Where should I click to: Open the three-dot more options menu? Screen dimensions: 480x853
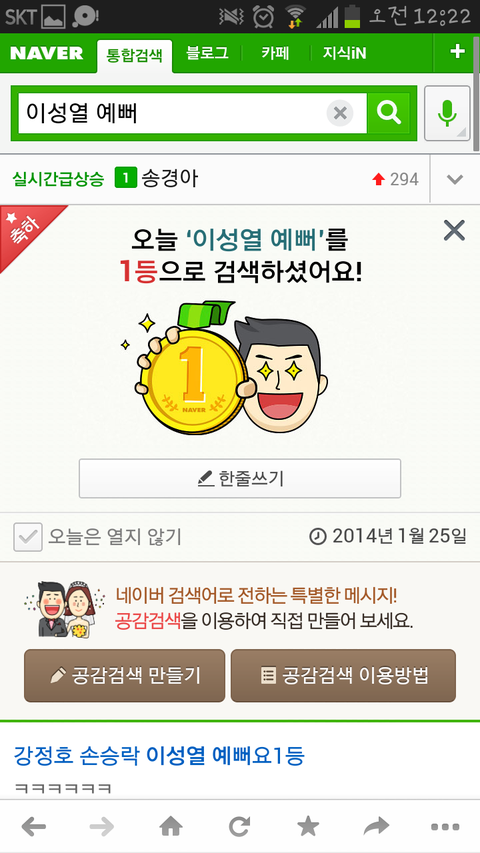point(445,827)
